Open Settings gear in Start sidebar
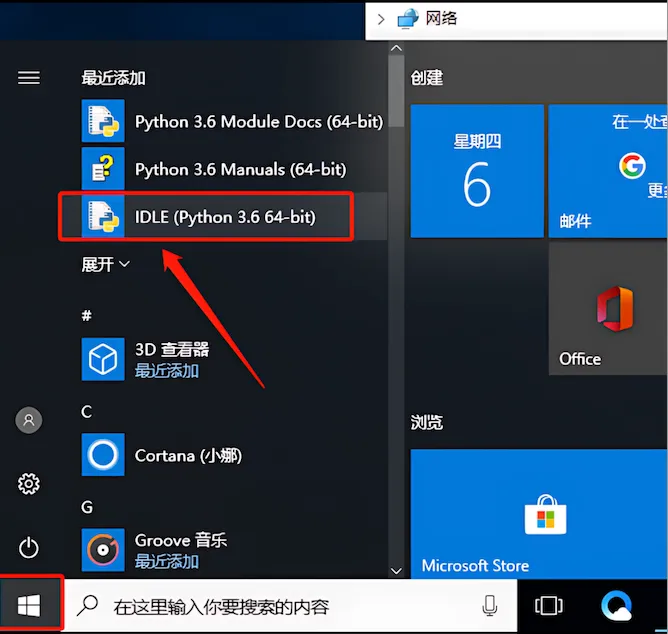This screenshot has width=668, height=634. tap(29, 484)
